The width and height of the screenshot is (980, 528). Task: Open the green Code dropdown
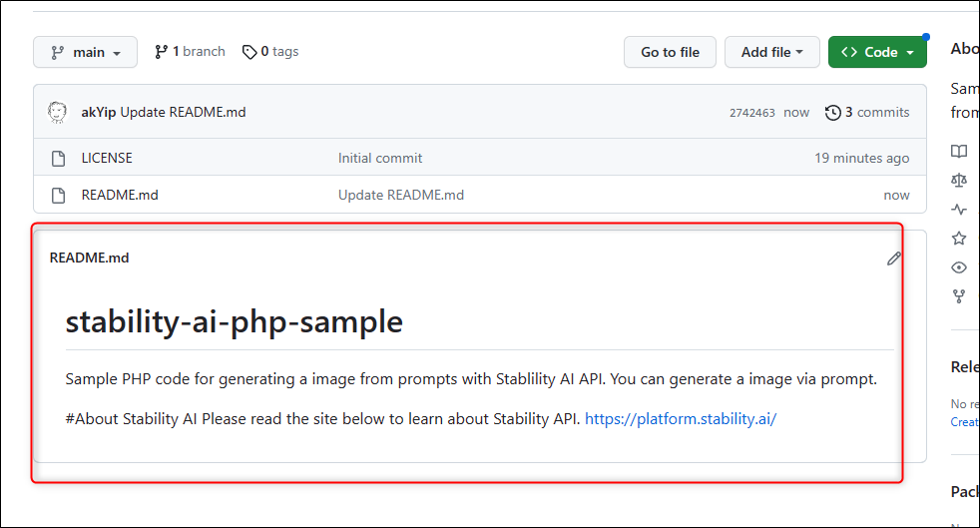pos(877,52)
